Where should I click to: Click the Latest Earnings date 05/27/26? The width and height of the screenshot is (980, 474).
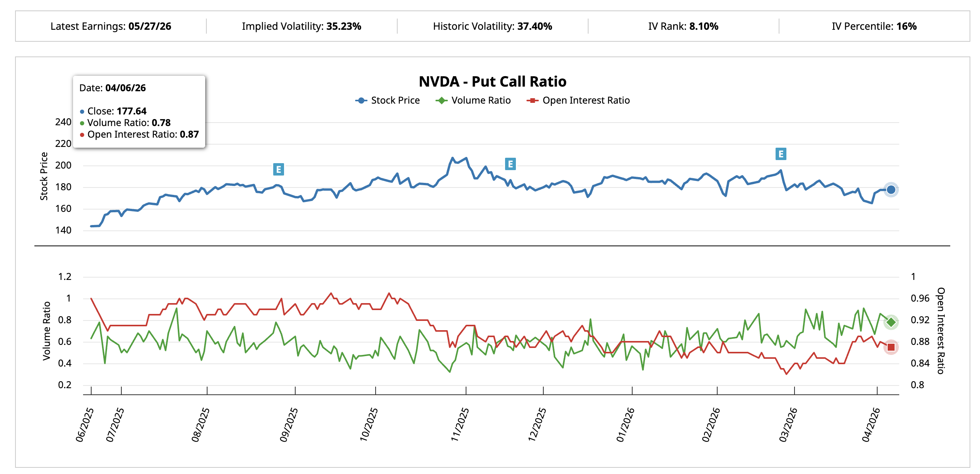(150, 26)
